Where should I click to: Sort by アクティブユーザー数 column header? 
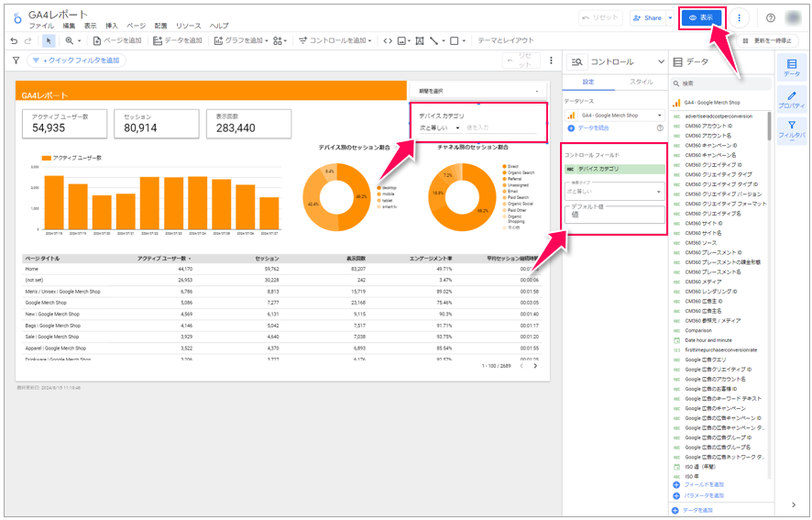pos(163,259)
